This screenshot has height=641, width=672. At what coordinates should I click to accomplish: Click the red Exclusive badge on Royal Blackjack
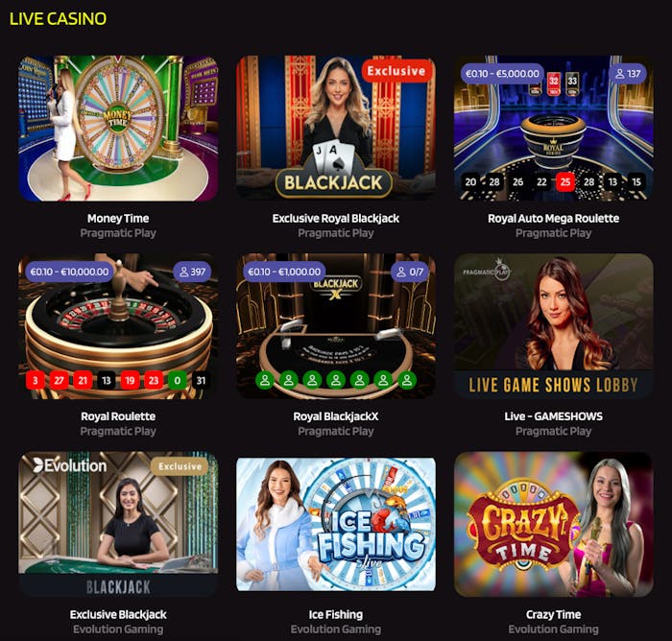(396, 71)
